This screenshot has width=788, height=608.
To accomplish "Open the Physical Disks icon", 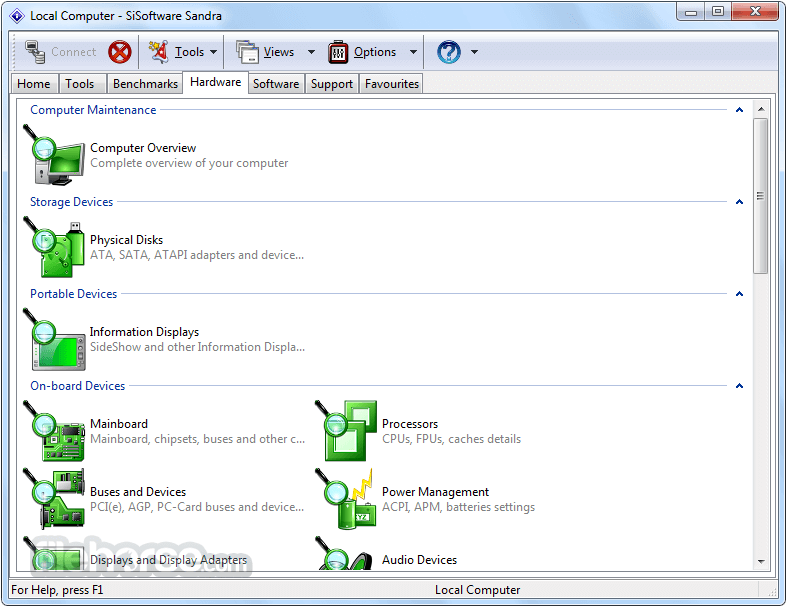I will 54,247.
